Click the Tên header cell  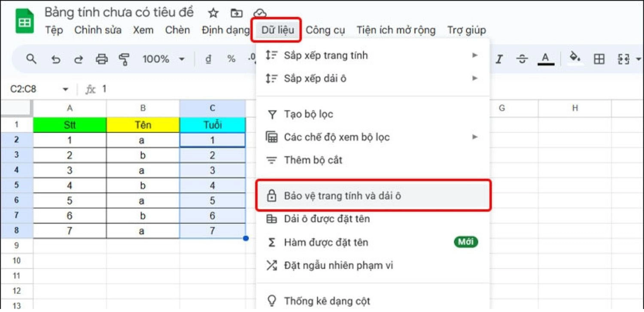[143, 125]
